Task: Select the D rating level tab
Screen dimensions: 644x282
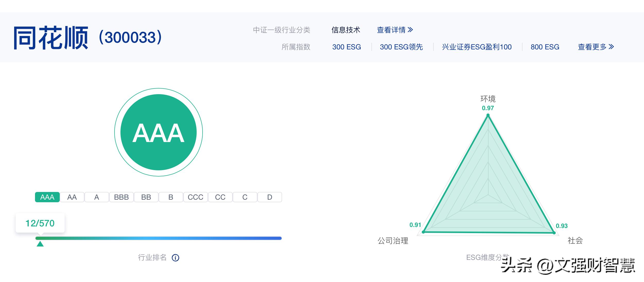Action: (269, 197)
